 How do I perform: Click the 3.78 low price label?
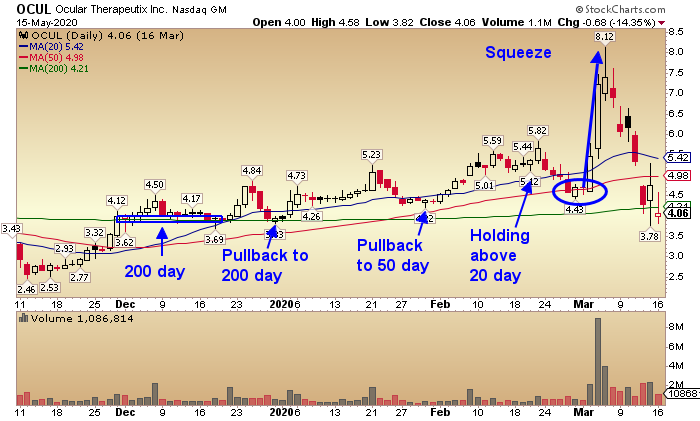pyautogui.click(x=650, y=236)
